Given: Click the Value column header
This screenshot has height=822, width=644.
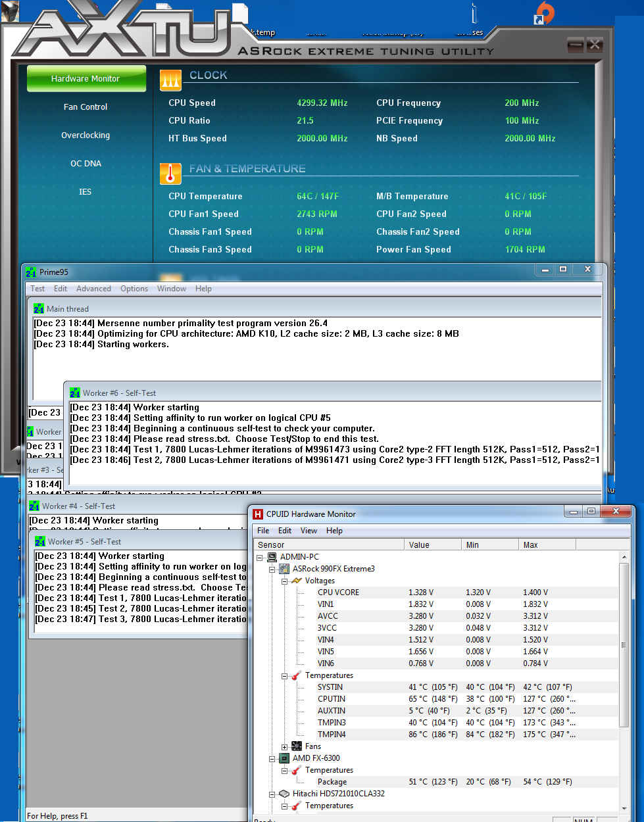Looking at the screenshot, I should tap(433, 544).
